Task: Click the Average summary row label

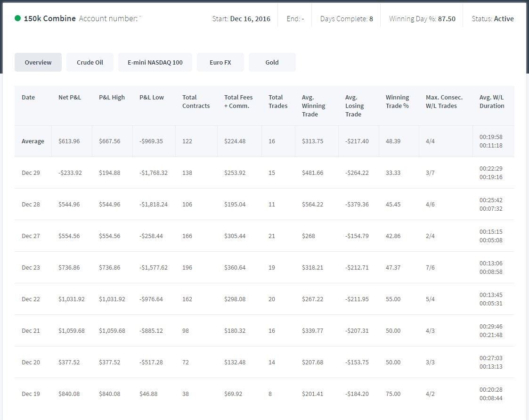Action: click(33, 141)
